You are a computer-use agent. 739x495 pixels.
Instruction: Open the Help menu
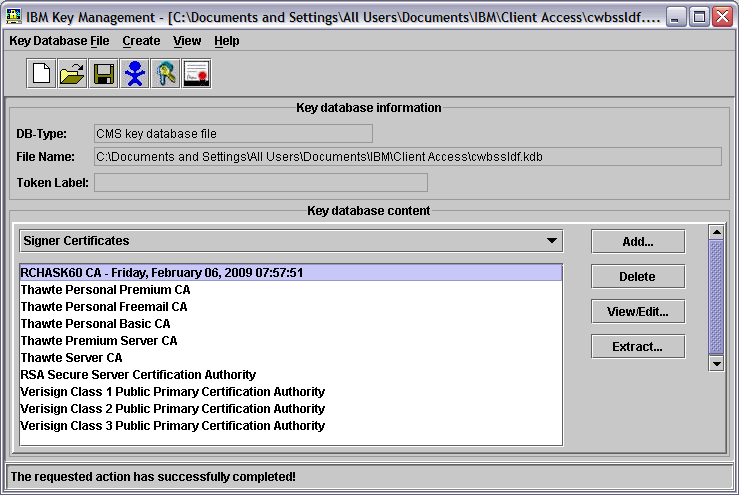click(227, 41)
